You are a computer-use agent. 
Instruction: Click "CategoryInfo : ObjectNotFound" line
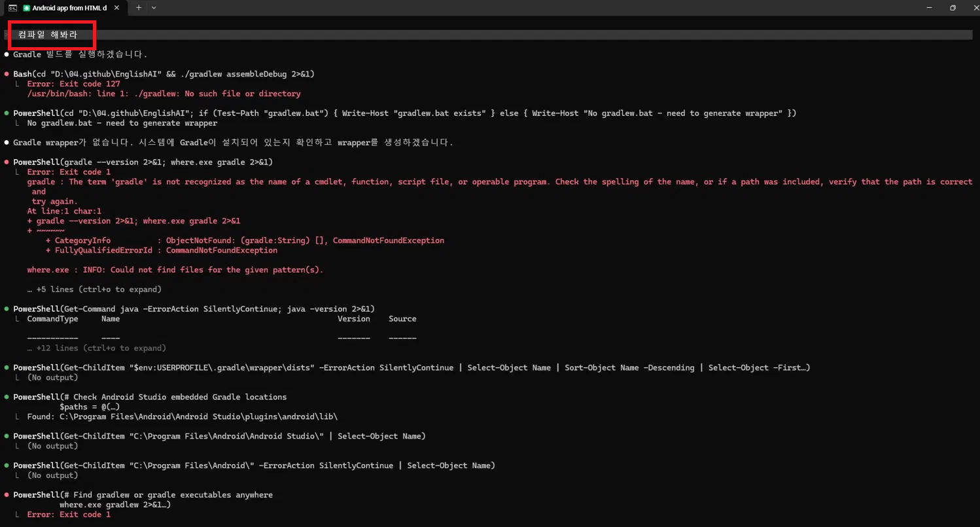(245, 241)
